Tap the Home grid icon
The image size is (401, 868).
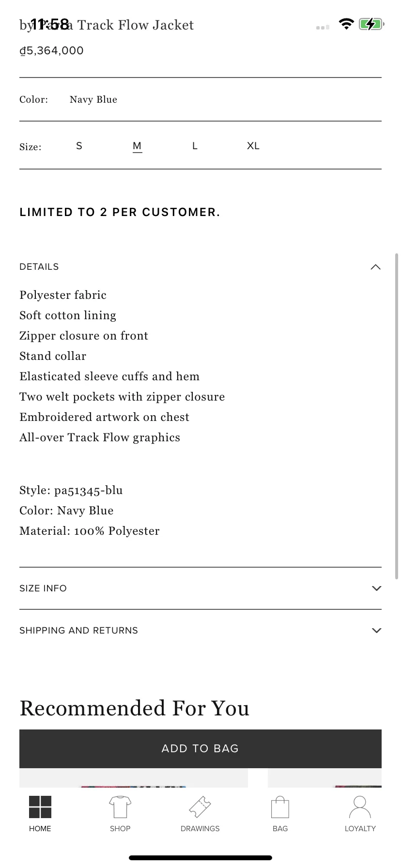pyautogui.click(x=40, y=807)
